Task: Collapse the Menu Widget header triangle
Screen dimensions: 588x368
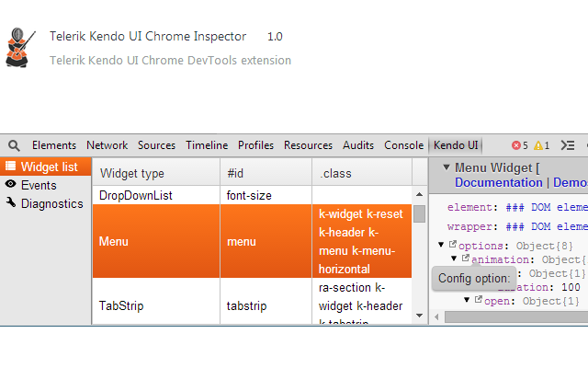Action: 447,167
